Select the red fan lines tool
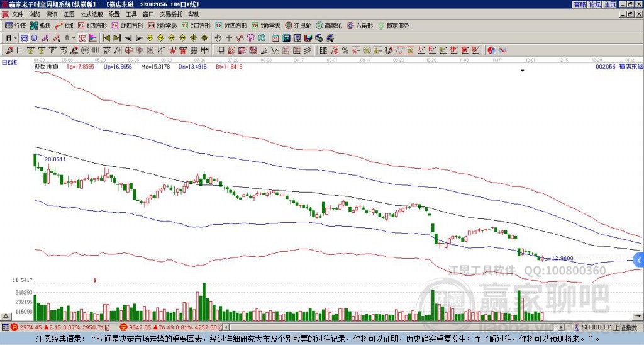Image resolution: width=644 pixels, height=345 pixels. click(x=231, y=50)
